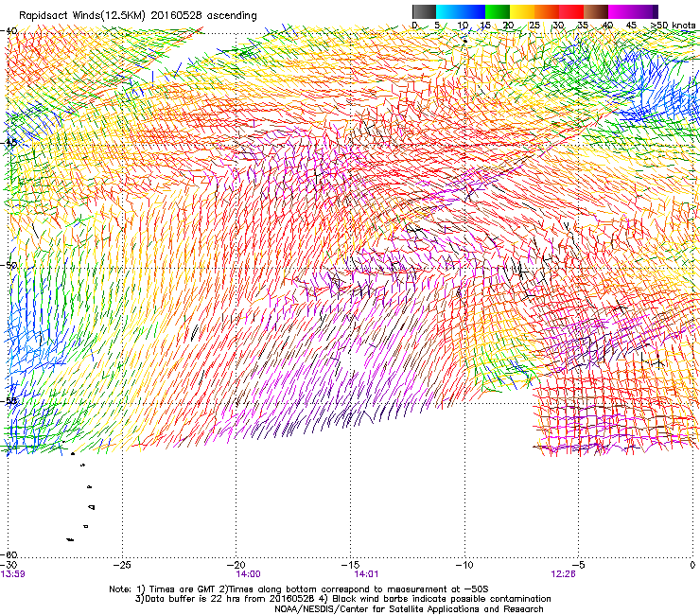Screen dimensions: 700x615
Task: Click the purple 40-50 knots legend swatch
Action: [633, 11]
